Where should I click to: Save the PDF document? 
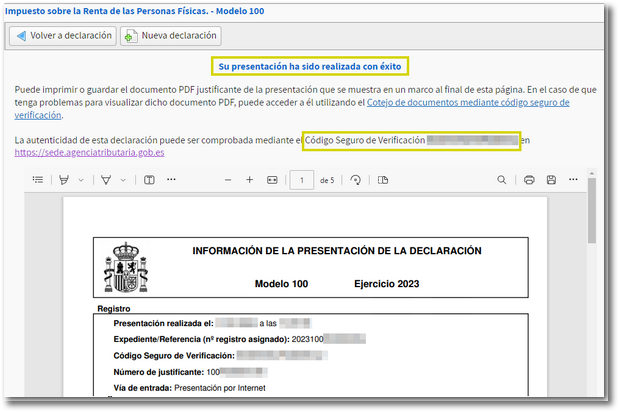[x=551, y=180]
